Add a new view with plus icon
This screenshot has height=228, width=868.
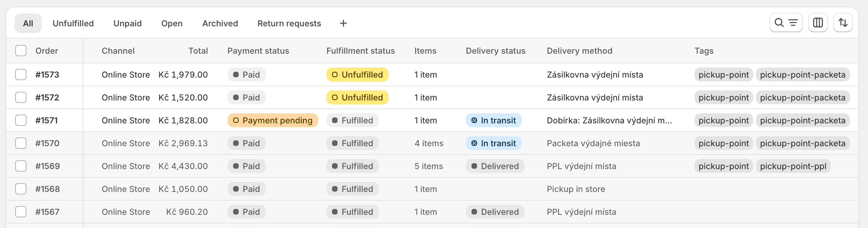(x=343, y=23)
